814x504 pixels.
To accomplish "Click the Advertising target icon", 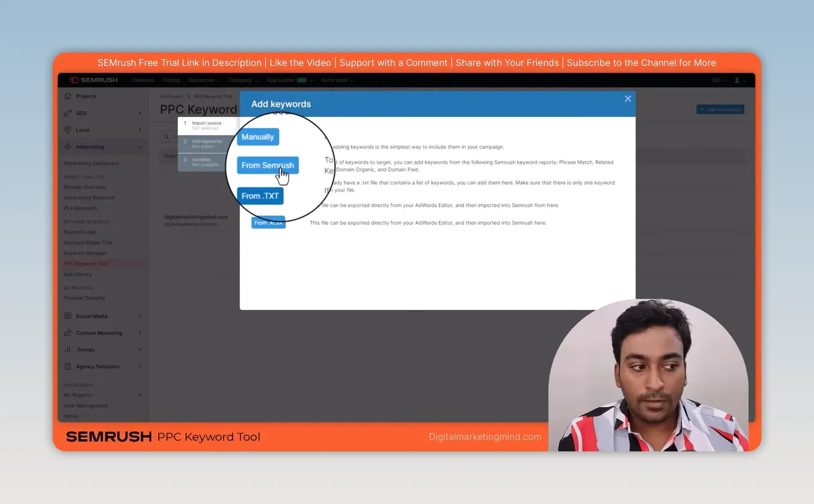I will tap(68, 147).
